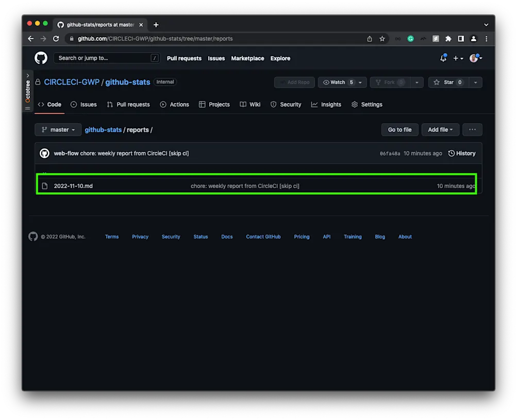Click browser back arrow
This screenshot has height=420, width=517.
pyautogui.click(x=30, y=39)
